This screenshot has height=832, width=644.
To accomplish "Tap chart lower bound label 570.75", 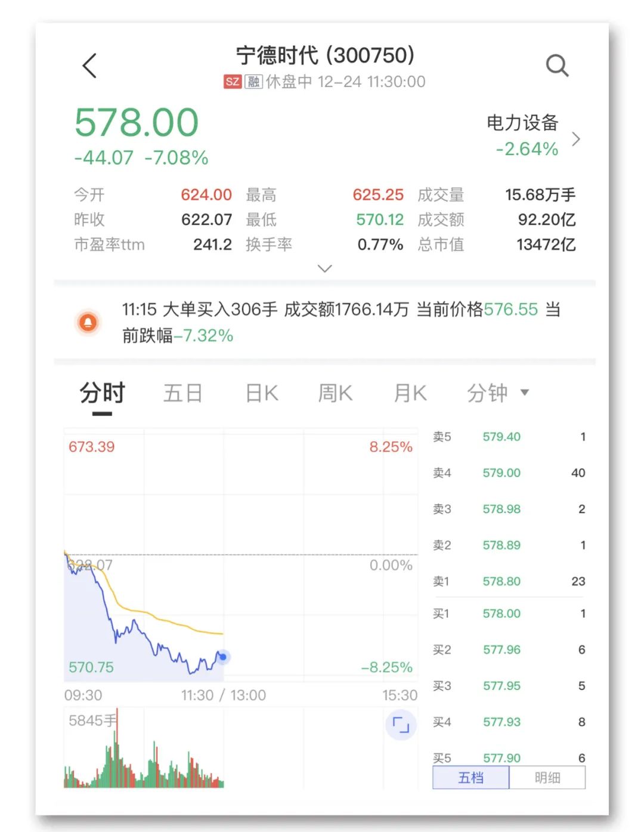I will click(x=91, y=667).
